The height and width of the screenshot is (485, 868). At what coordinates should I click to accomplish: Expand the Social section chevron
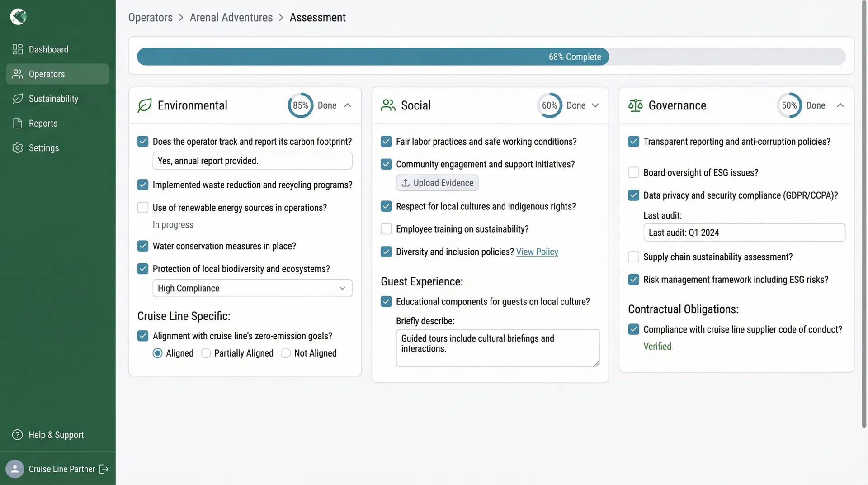[x=594, y=105]
